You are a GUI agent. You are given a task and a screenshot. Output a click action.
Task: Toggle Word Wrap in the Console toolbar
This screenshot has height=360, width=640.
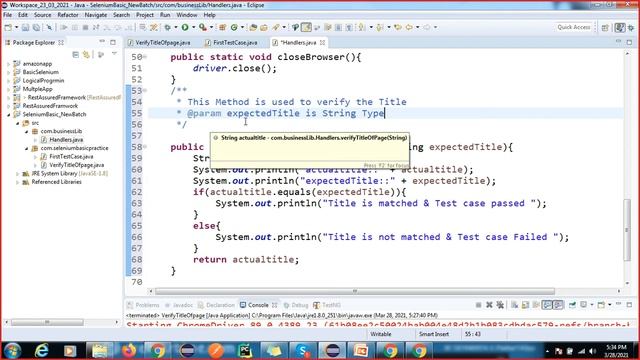[x=536, y=305]
